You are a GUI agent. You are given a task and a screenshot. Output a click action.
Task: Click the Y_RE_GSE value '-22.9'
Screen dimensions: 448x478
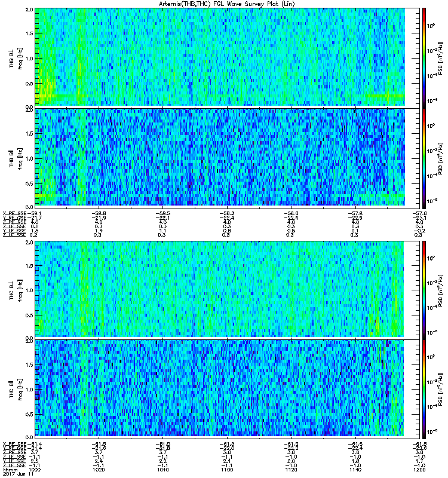click(x=355, y=217)
